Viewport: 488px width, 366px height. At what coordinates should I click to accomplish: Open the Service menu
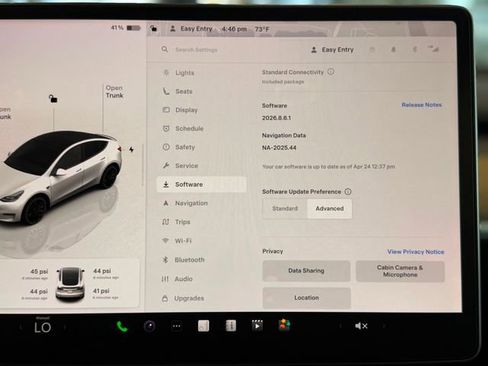pos(201,166)
